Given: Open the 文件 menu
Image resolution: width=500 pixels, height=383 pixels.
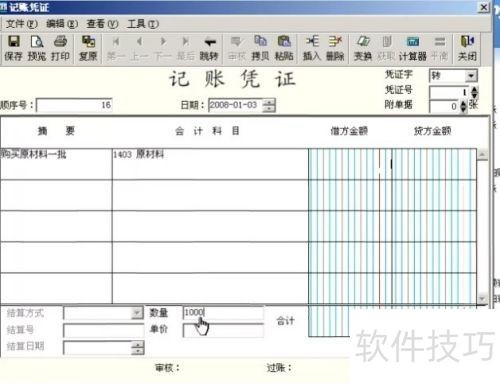Looking at the screenshot, I should [22, 24].
